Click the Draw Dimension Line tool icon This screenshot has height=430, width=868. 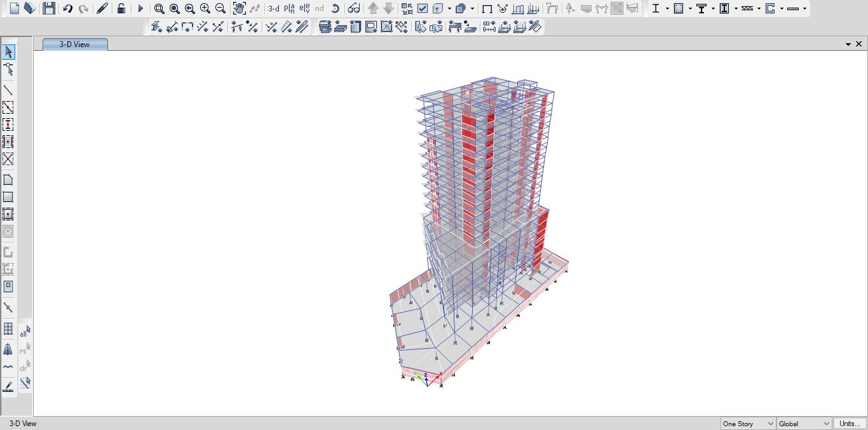point(8,386)
